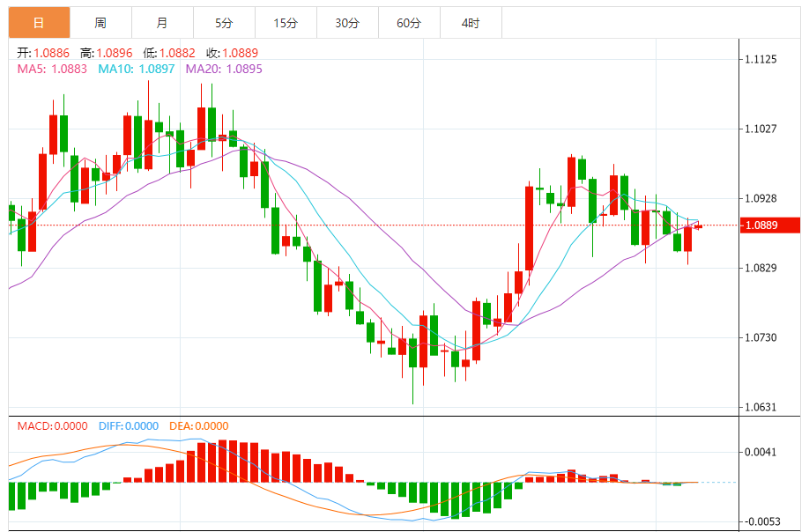
Task: Click the 0.0041 MACD axis label
Action: point(761,452)
